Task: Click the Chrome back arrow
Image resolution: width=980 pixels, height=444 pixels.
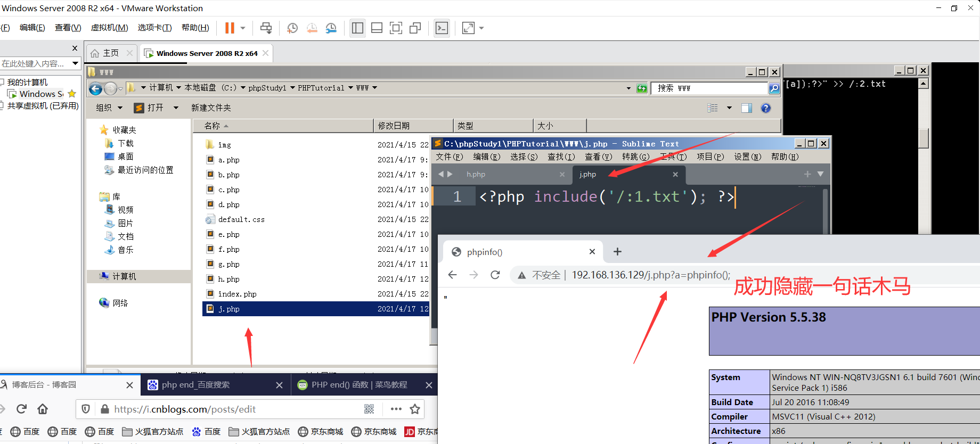Action: coord(453,275)
